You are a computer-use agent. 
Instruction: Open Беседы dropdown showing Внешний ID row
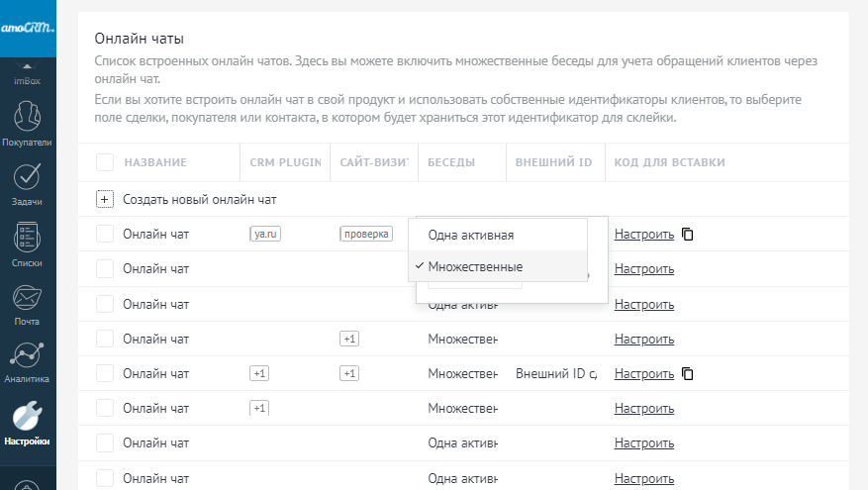click(462, 373)
